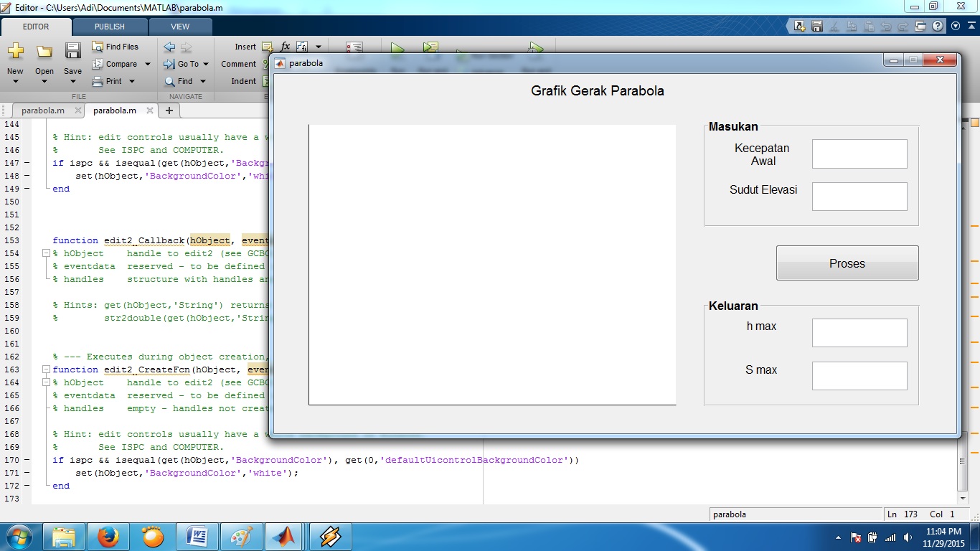Expand the Print options dropdown
980x551 pixels.
pyautogui.click(x=132, y=81)
